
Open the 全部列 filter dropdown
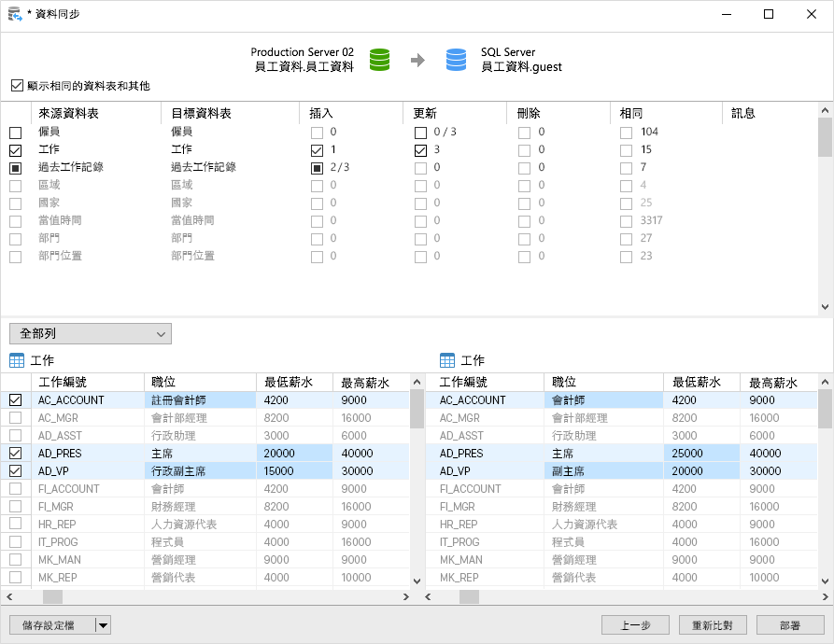(x=91, y=334)
